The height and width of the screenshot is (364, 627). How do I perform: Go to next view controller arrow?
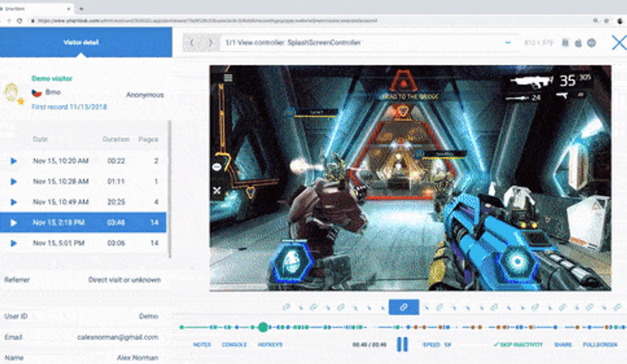[210, 42]
